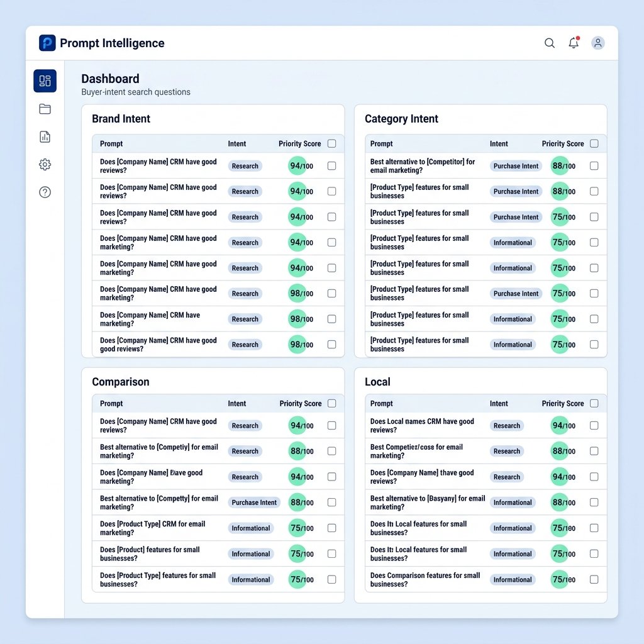Image resolution: width=644 pixels, height=644 pixels.
Task: Click the 88/100 score in '[Competitor] for email marketing' row
Action: (563, 166)
